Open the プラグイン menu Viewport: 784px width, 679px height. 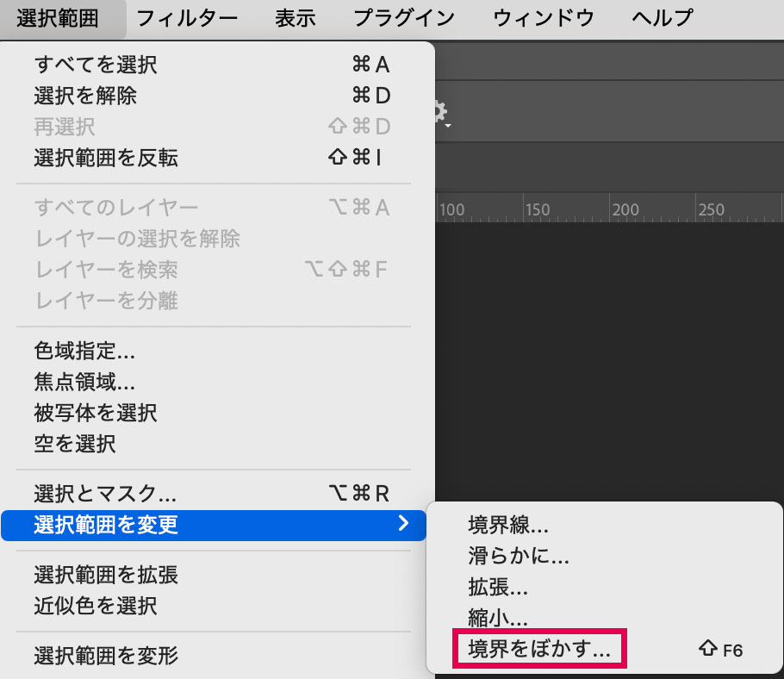coord(404,19)
